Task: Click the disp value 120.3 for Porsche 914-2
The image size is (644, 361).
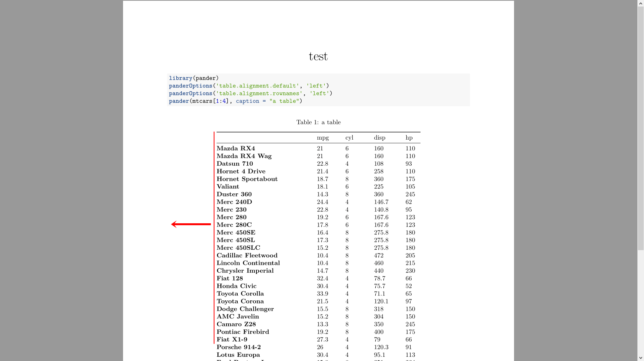Action: 381,347
